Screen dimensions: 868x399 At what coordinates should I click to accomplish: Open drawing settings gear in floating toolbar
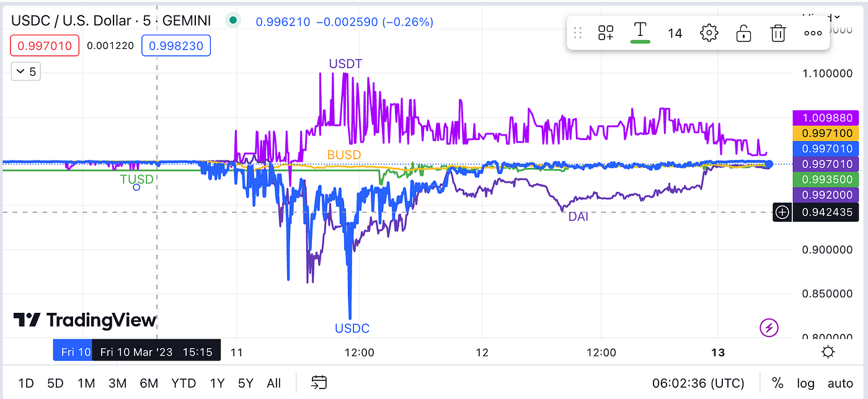pyautogui.click(x=709, y=33)
